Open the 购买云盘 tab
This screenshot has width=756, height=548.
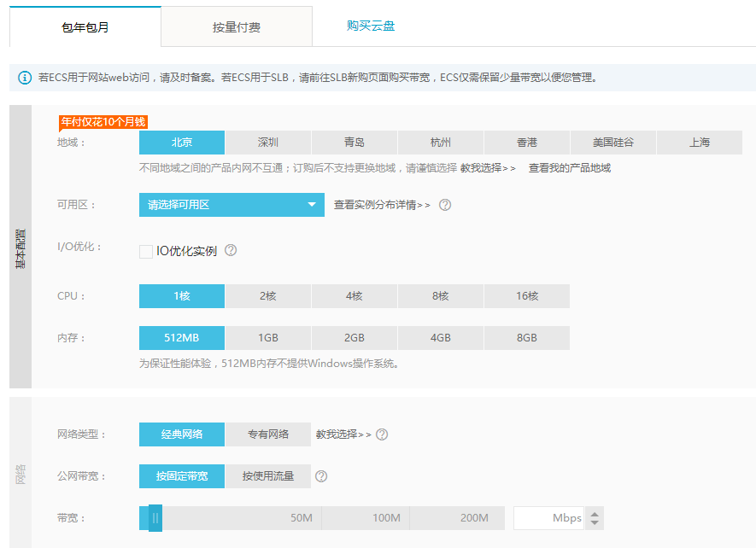(x=371, y=26)
